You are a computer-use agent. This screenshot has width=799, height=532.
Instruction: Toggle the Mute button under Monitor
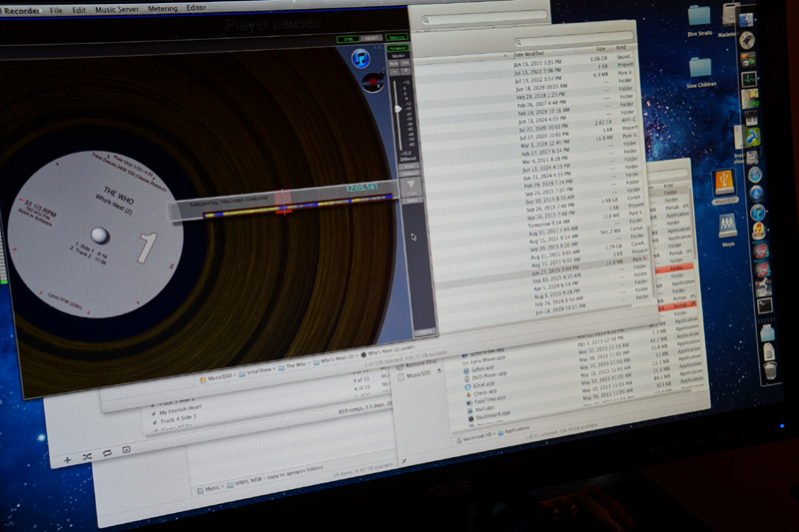tap(394, 63)
